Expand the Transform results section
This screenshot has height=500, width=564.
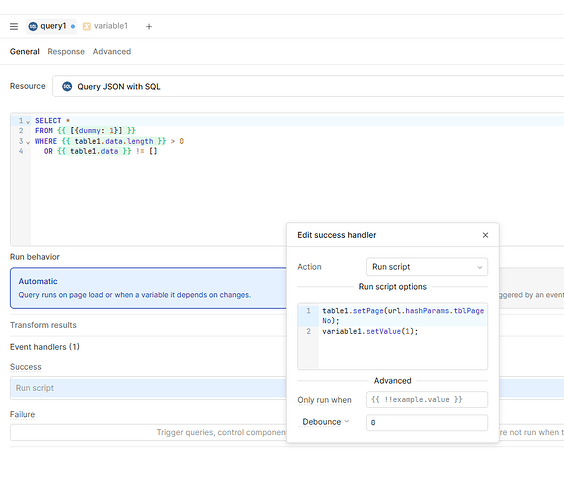[x=43, y=325]
